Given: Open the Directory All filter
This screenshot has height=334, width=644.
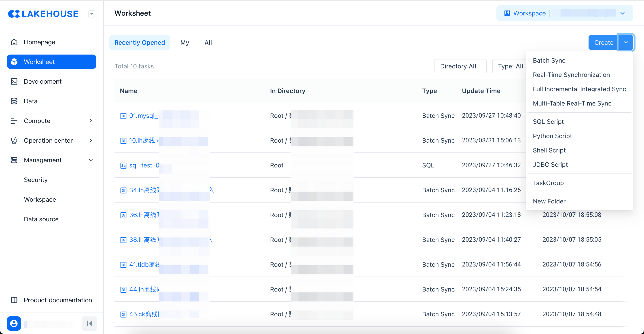Looking at the screenshot, I should click(460, 66).
